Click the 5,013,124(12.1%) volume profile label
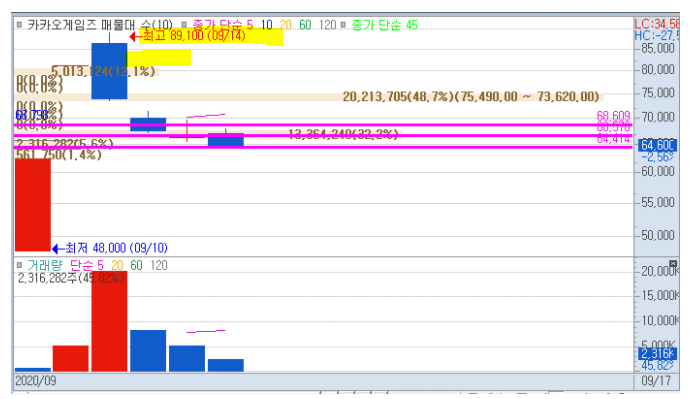Image resolution: width=690 pixels, height=399 pixels. click(x=103, y=71)
